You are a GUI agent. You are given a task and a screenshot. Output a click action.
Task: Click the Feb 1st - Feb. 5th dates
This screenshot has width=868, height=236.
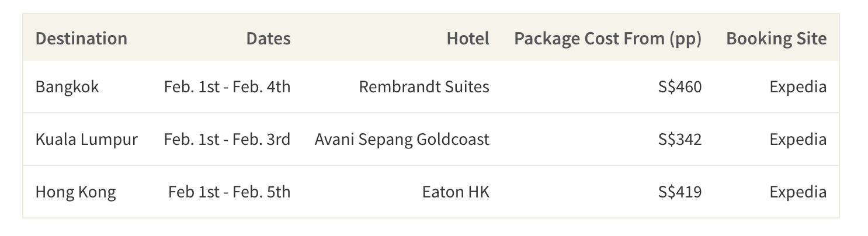coord(229,192)
